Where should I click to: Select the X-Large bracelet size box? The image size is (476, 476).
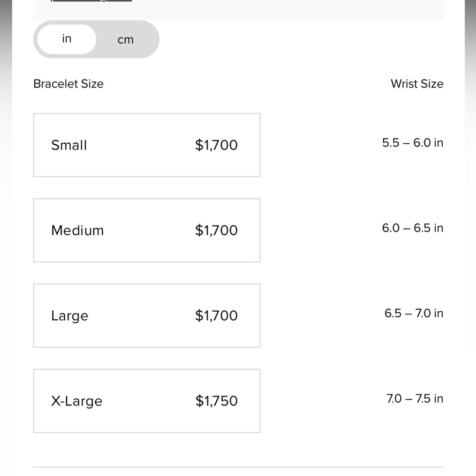pyautogui.click(x=147, y=401)
